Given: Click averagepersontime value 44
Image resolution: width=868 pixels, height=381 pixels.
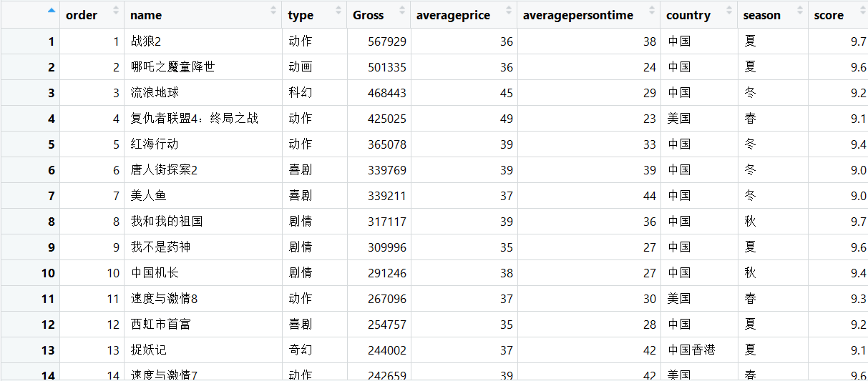Looking at the screenshot, I should [650, 196].
